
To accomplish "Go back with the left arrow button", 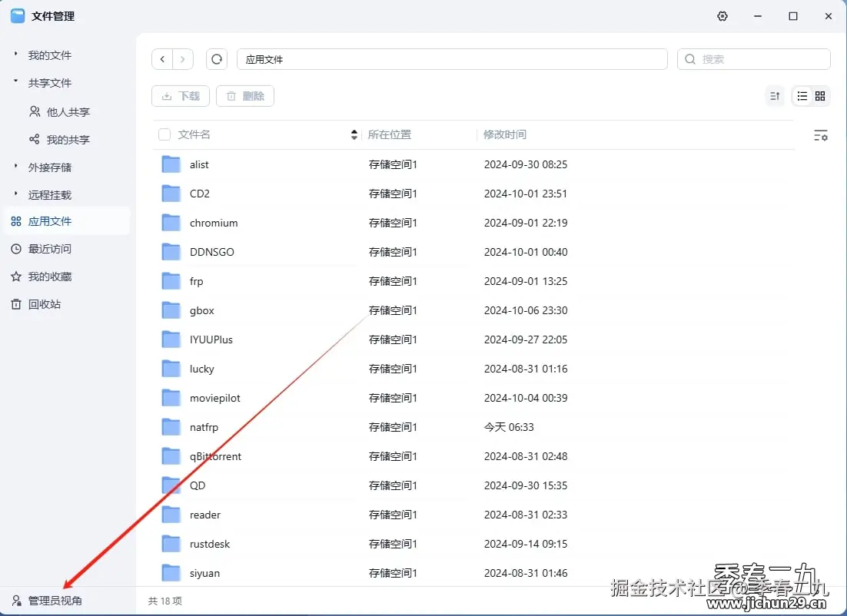I will [162, 59].
